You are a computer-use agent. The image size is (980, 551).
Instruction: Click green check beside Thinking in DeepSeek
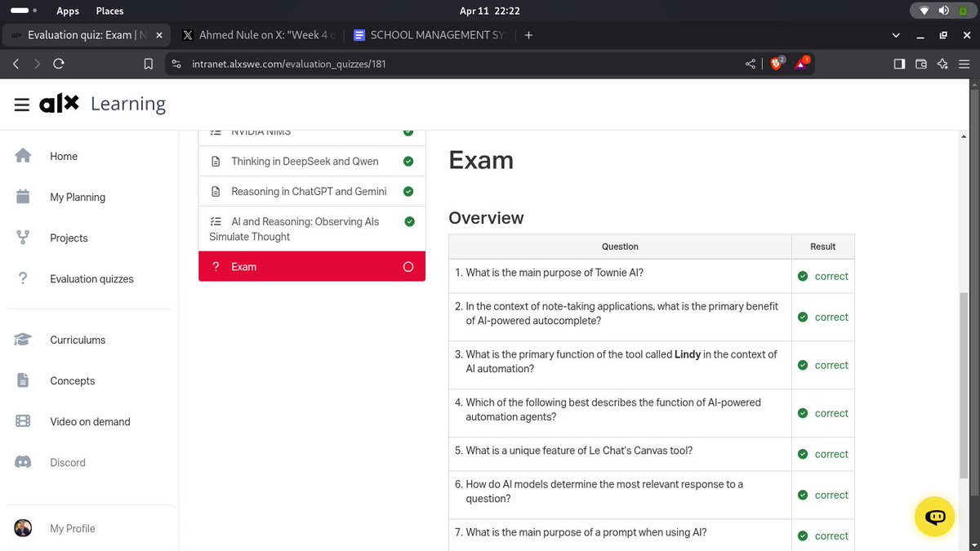(x=408, y=161)
